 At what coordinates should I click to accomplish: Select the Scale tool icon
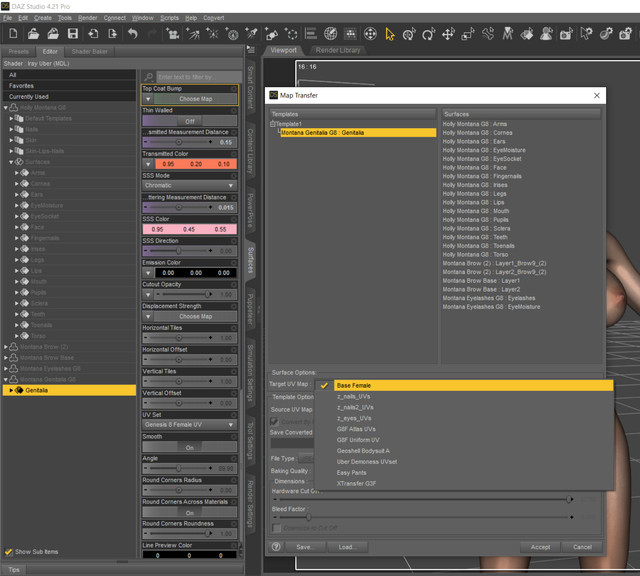[468, 34]
